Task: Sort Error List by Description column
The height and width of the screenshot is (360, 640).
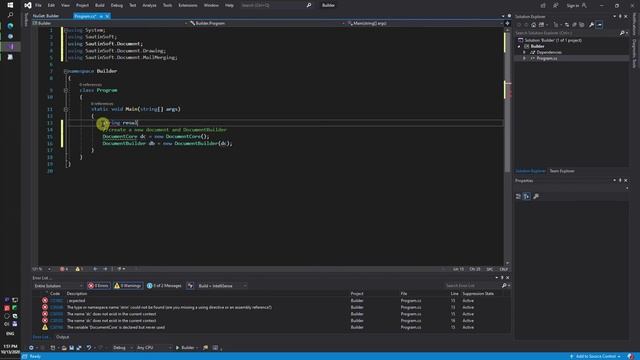Action: click(x=77, y=293)
